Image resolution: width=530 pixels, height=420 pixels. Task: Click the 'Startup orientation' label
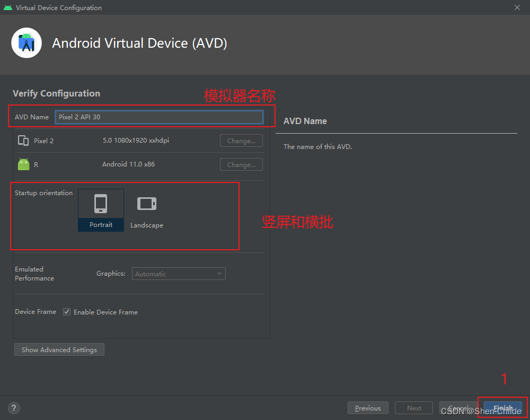(43, 192)
